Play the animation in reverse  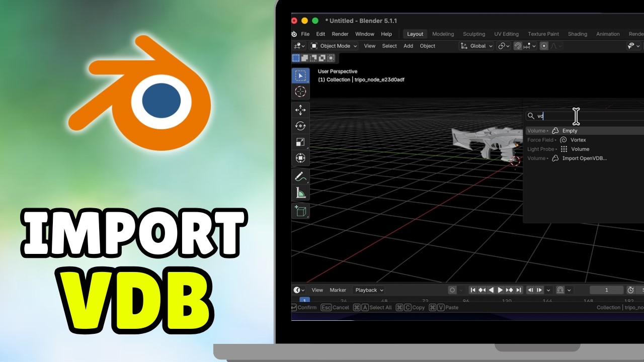coord(491,290)
